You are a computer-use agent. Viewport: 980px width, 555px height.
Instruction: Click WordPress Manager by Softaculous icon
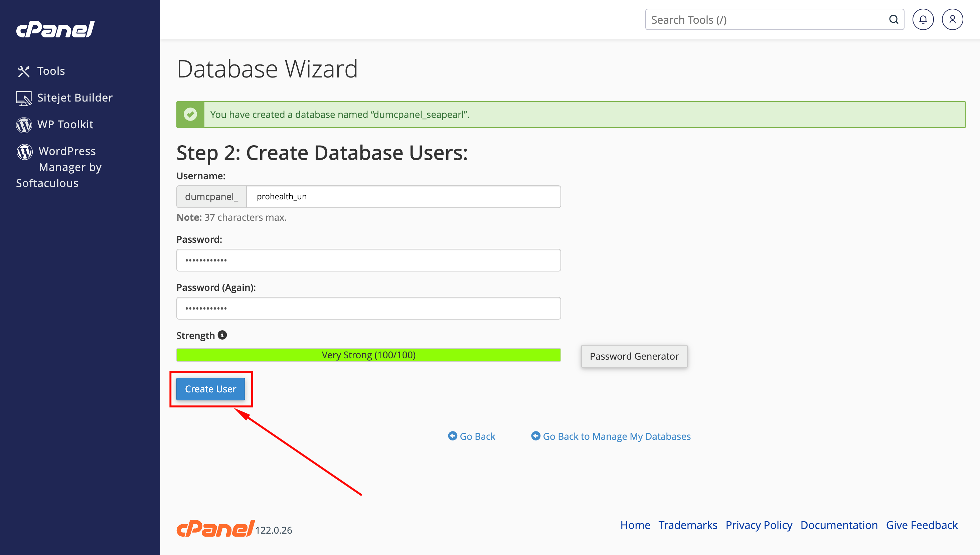(24, 152)
